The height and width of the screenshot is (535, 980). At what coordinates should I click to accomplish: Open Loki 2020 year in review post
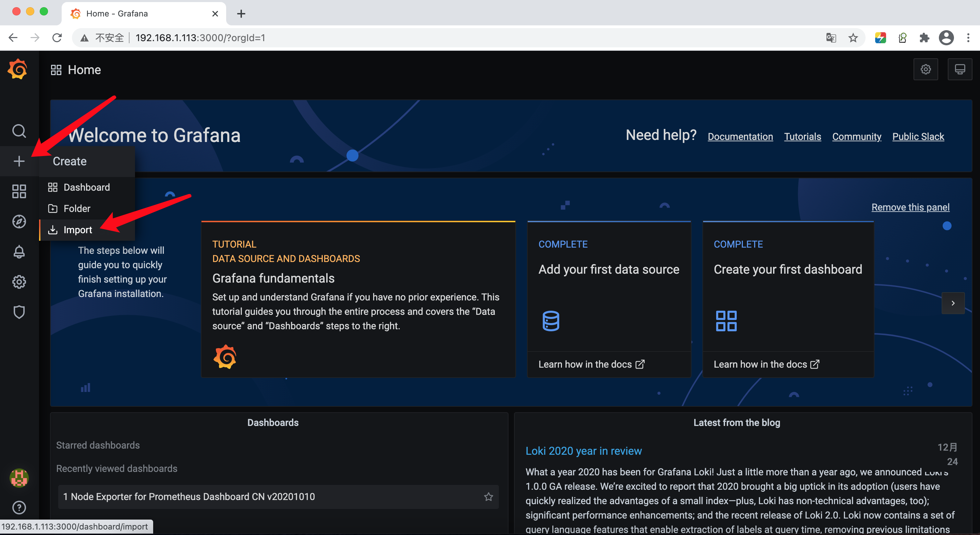pos(584,451)
